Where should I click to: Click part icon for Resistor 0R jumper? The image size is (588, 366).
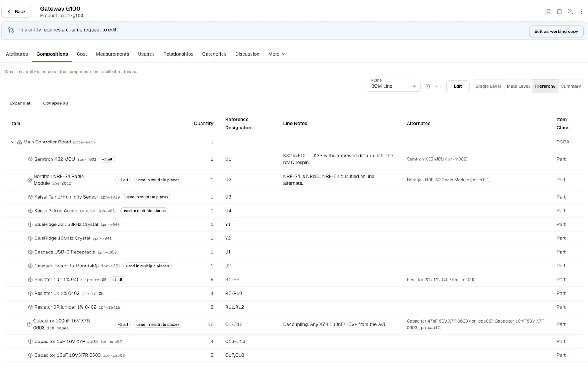(x=31, y=307)
